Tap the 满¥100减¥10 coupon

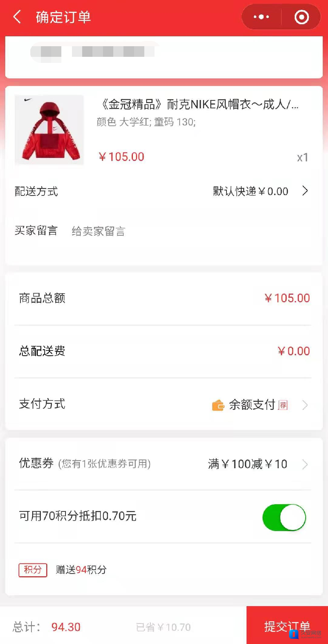pos(247,464)
